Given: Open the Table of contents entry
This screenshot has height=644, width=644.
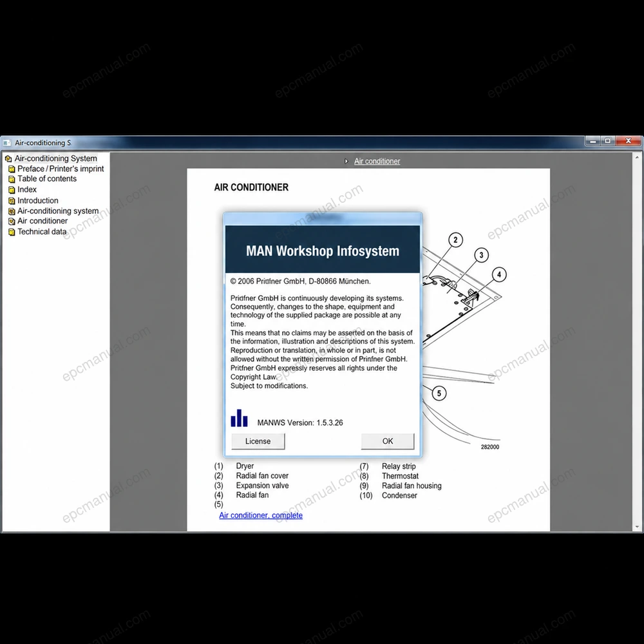Looking at the screenshot, I should [x=47, y=178].
